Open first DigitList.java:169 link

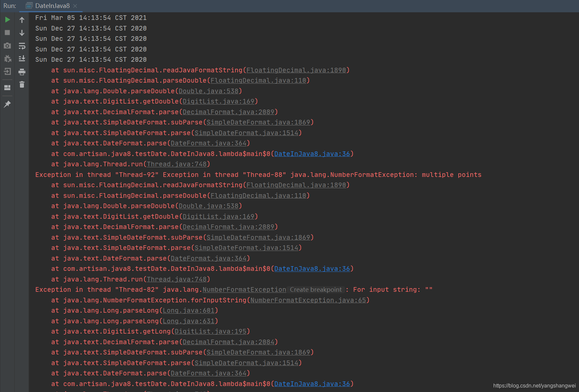point(218,101)
